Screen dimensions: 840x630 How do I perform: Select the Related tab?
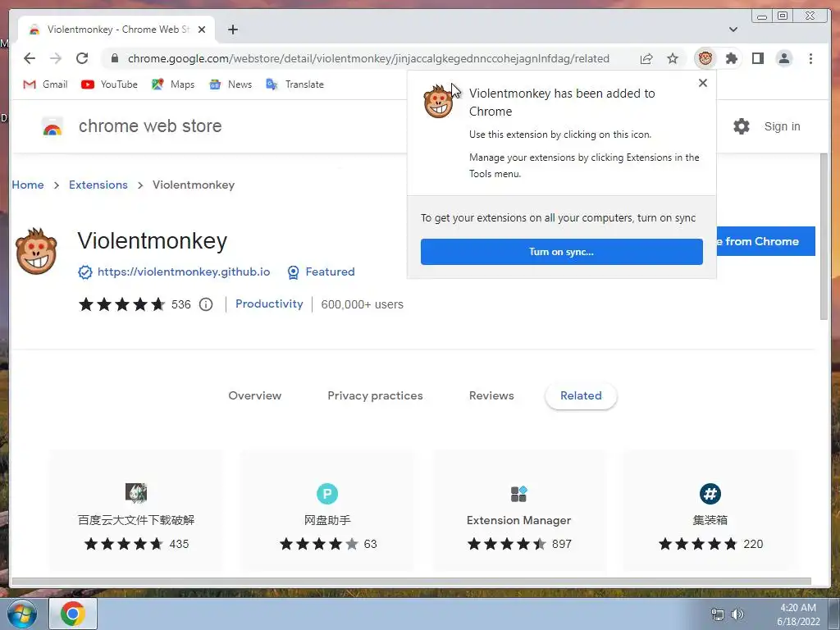581,396
